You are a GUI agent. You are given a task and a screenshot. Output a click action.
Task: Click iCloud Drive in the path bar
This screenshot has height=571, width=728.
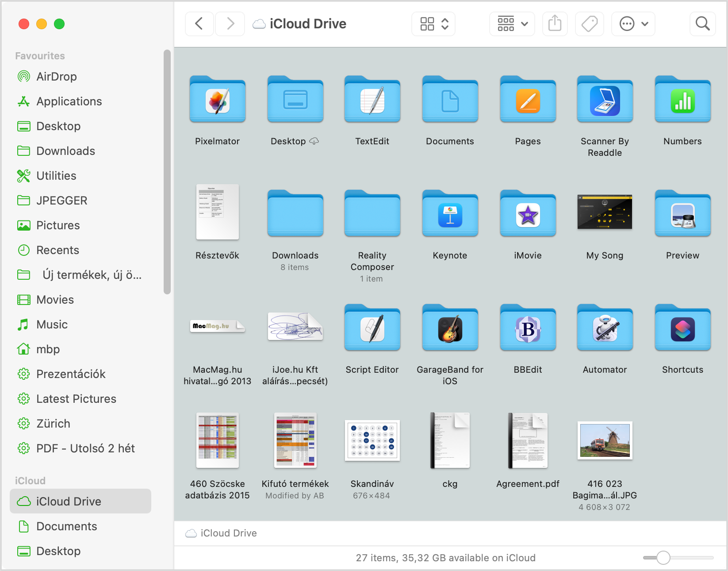click(221, 533)
